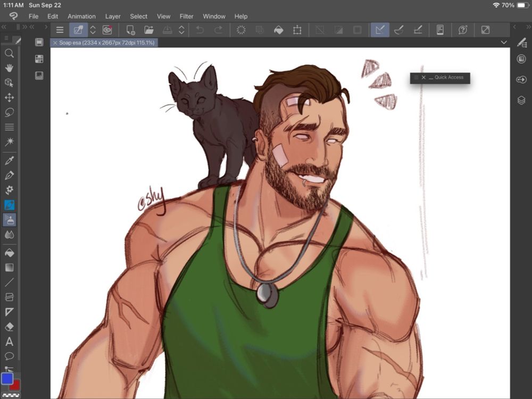Screen dimensions: 532x399
Task: Click the Invert selected area icon
Action: point(338,30)
